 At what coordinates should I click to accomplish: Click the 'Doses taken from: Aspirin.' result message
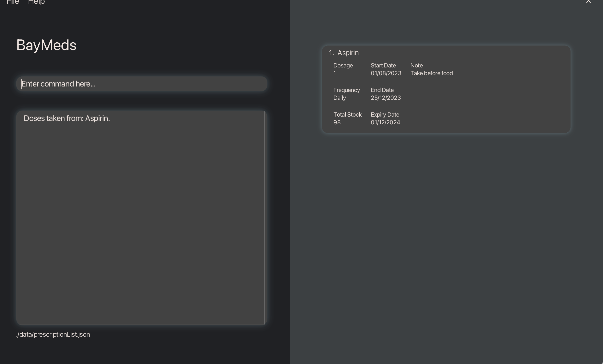point(67,118)
